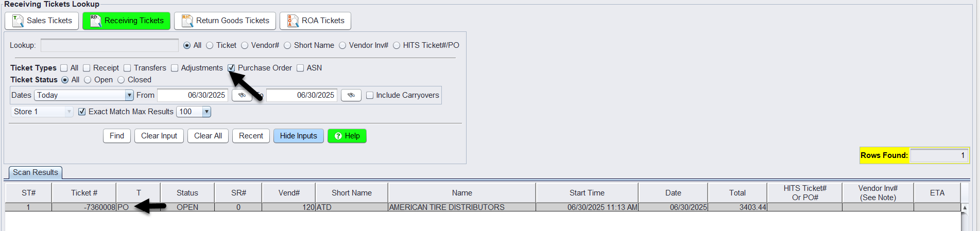Select the American Tire Distributors result row
980x231 pixels.
click(x=446, y=207)
